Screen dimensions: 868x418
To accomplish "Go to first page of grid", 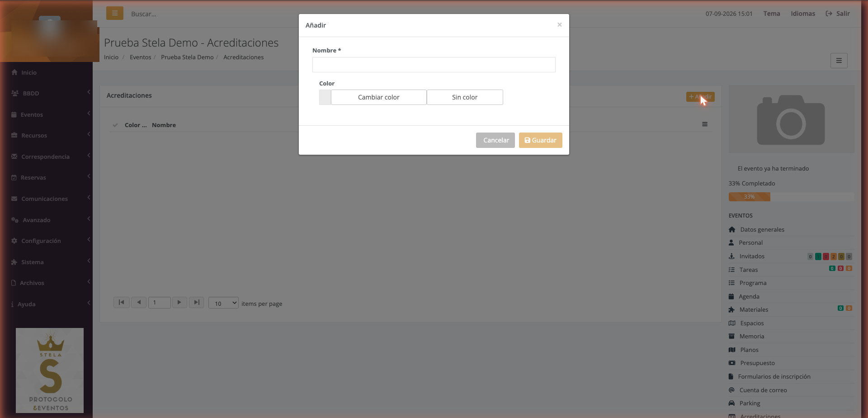I will tap(122, 303).
